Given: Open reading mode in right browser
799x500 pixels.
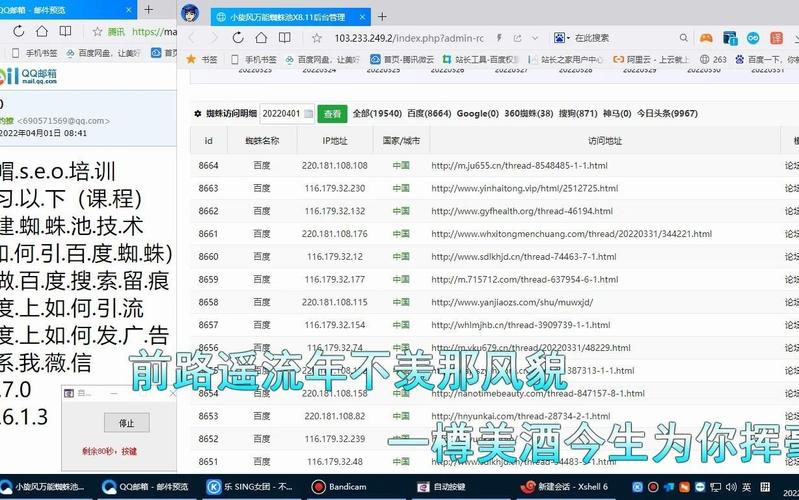Looking at the screenshot, I should coord(284,38).
